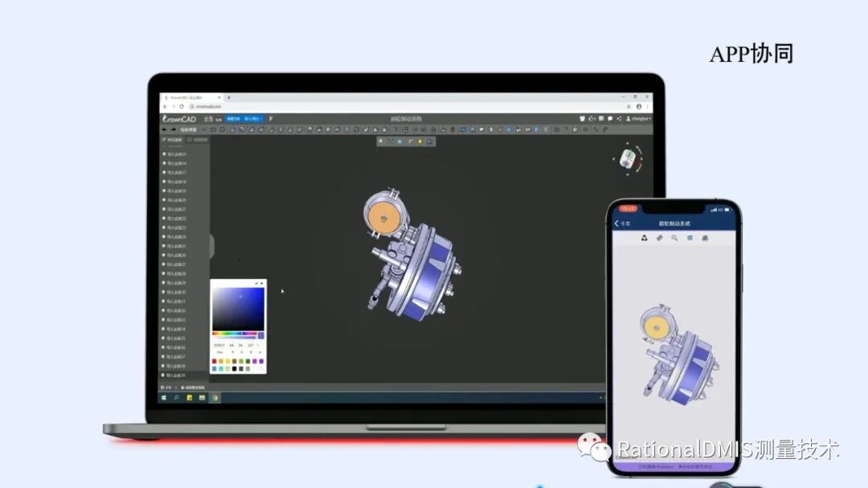The height and width of the screenshot is (488, 868).
Task: Click the hex value field in the color picker
Action: [x=219, y=345]
